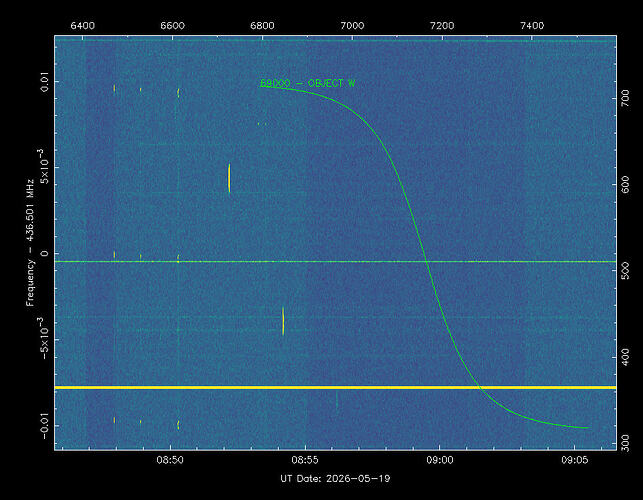
Task: Click the time label 09:05
Action: [x=575, y=460]
